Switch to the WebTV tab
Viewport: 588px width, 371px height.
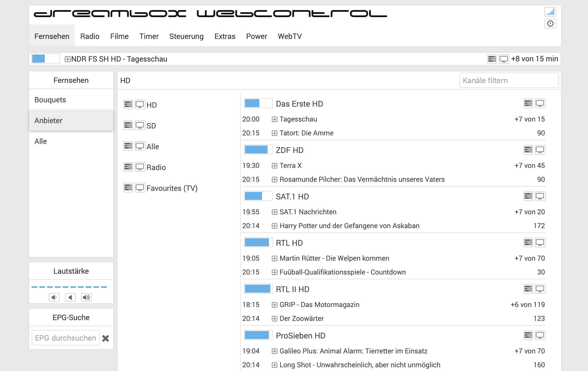290,36
